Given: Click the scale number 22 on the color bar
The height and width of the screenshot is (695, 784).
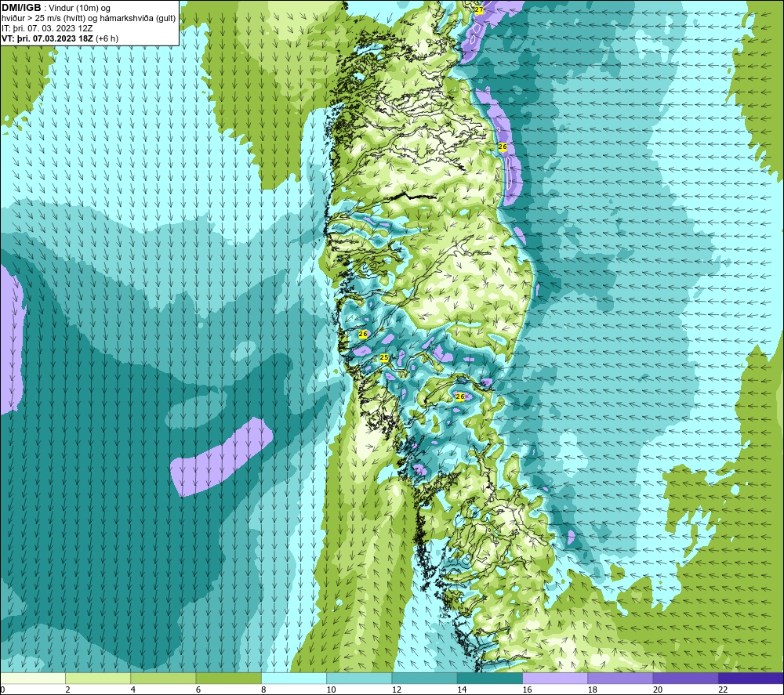Looking at the screenshot, I should 723,690.
